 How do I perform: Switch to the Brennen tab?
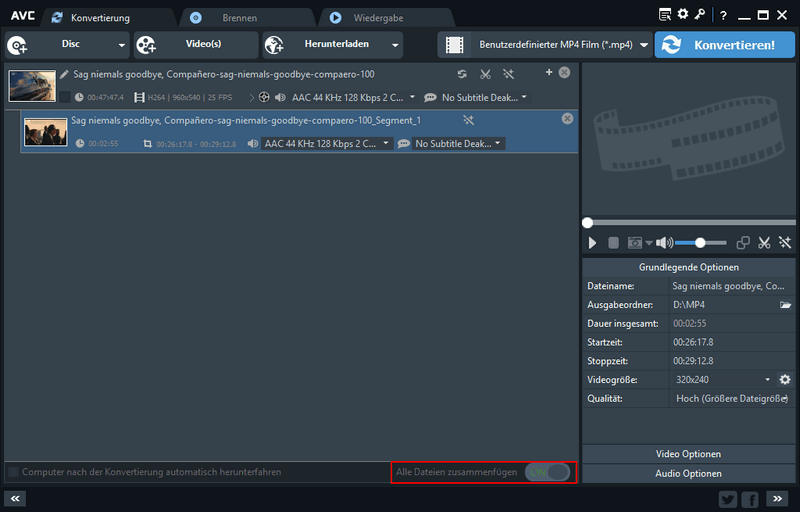[239, 18]
